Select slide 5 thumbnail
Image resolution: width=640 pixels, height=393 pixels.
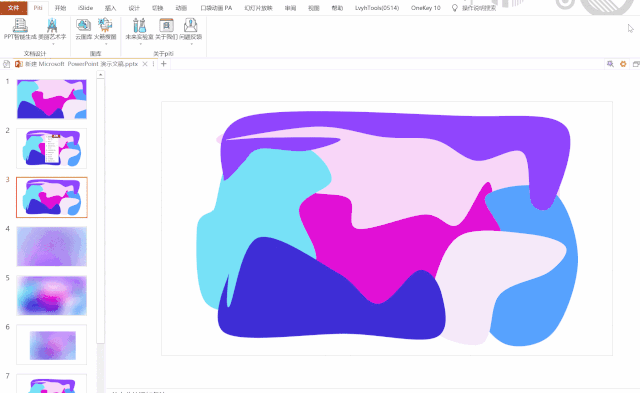[52, 295]
